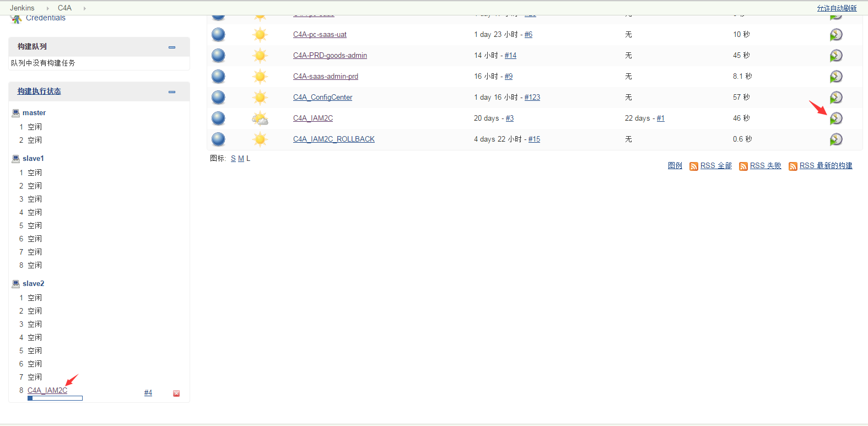Open running C4A_IAM2C job in executor list
This screenshot has height=426, width=868.
[x=47, y=391]
